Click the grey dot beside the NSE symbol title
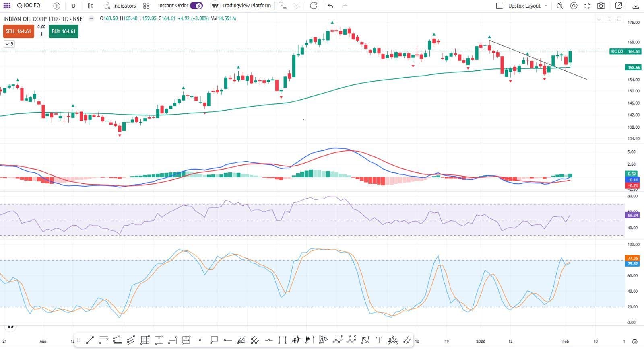 (x=91, y=18)
